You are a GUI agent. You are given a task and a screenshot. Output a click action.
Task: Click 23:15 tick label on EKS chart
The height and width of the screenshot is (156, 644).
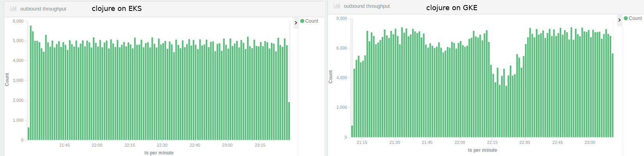click(x=260, y=145)
